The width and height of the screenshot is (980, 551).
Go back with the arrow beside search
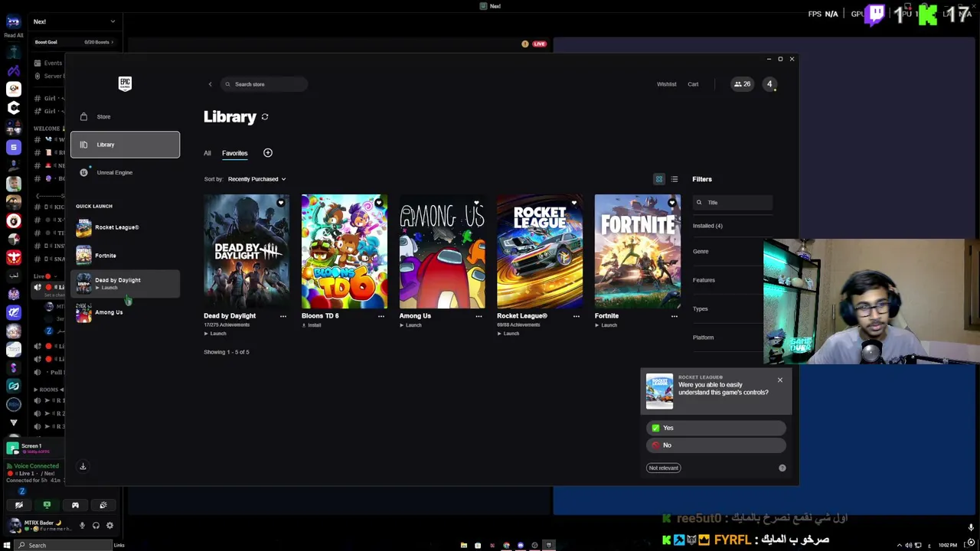(x=210, y=84)
